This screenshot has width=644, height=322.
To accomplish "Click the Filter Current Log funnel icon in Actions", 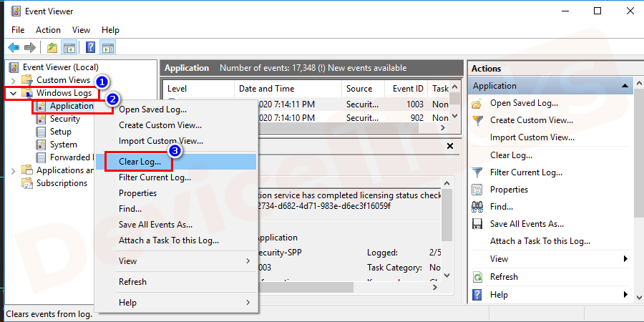I will [477, 172].
